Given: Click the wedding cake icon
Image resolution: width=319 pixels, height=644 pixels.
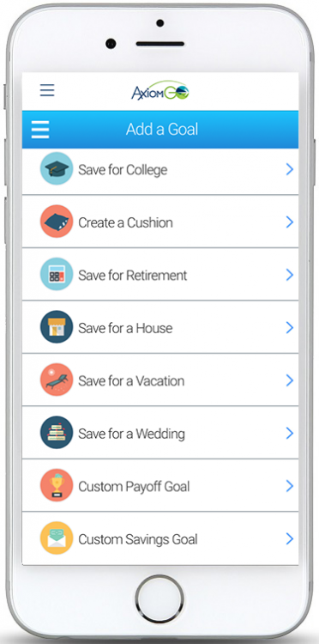Looking at the screenshot, I should (57, 433).
